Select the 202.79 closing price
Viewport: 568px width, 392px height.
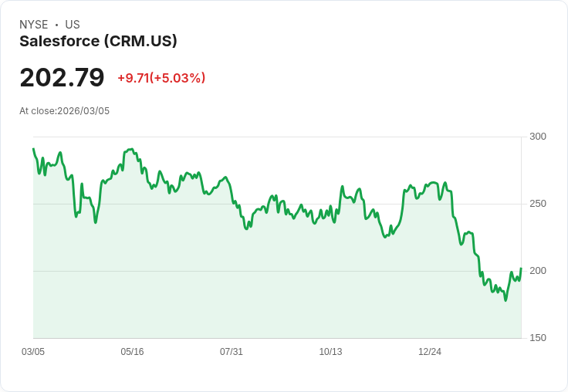[x=62, y=77]
